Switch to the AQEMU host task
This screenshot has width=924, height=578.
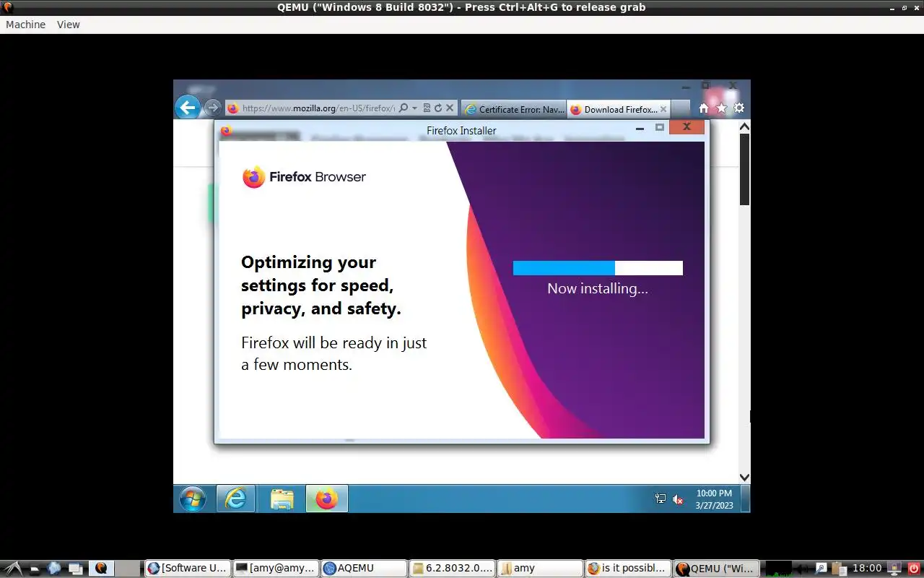click(x=363, y=569)
